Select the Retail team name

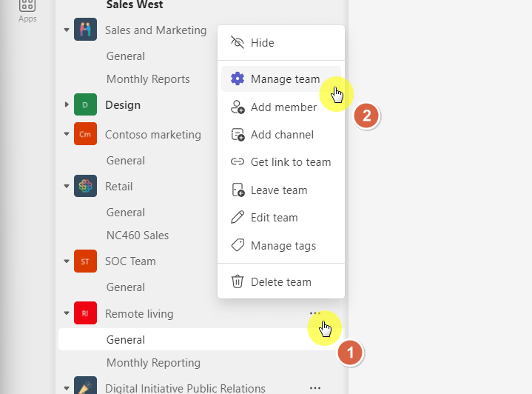click(118, 187)
